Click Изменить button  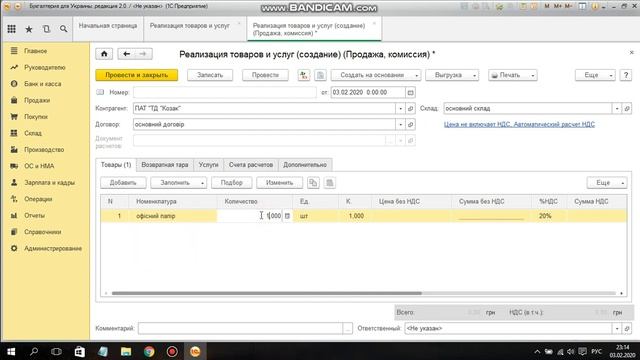[280, 183]
